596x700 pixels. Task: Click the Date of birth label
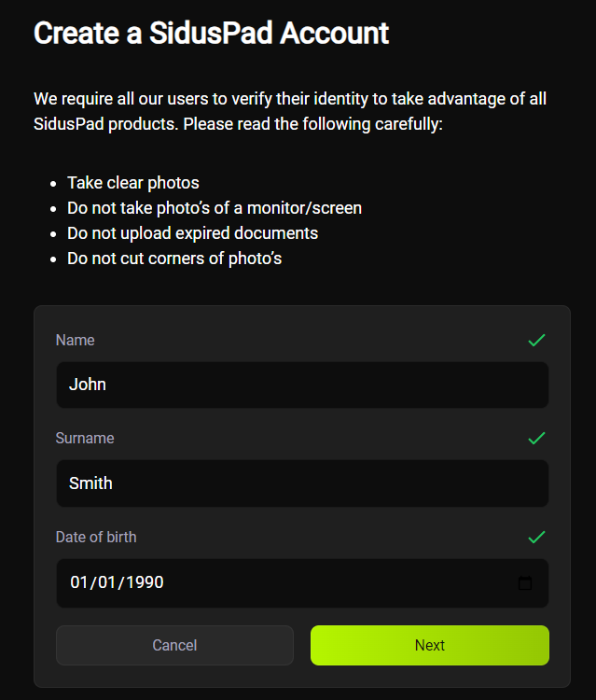(x=96, y=537)
